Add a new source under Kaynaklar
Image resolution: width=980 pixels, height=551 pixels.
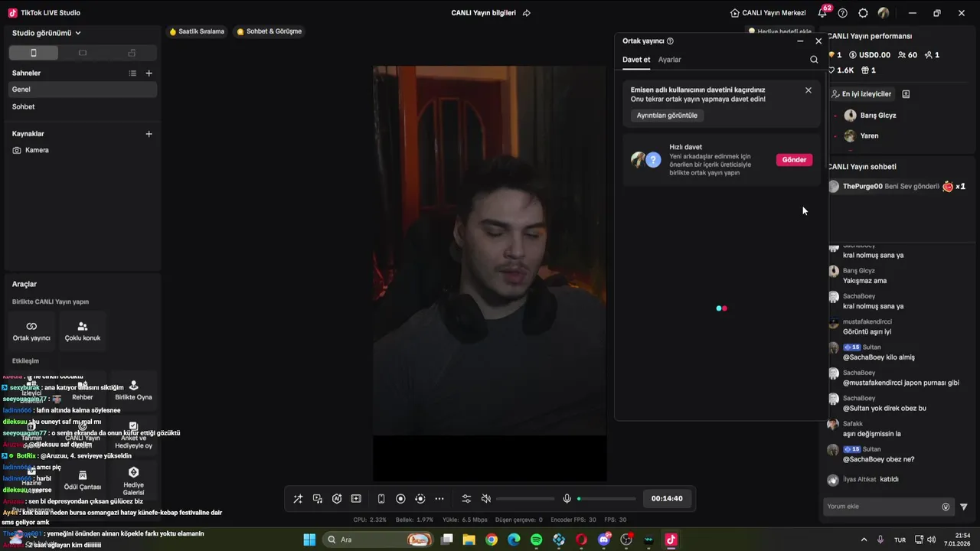(149, 134)
